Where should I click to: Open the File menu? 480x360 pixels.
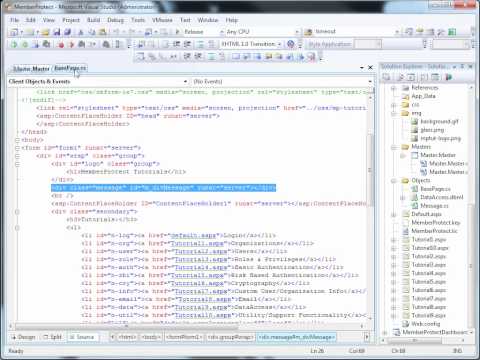pos(15,20)
